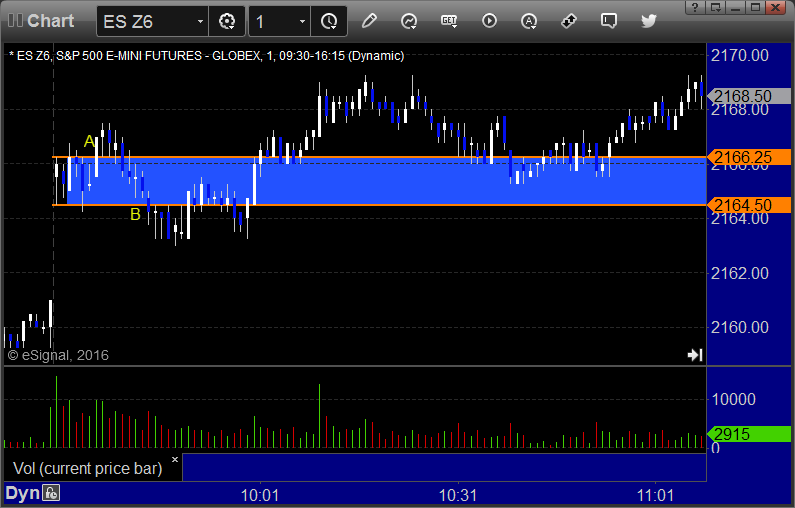Click the linking arrows icon
This screenshot has width=795, height=508.
coord(569,21)
